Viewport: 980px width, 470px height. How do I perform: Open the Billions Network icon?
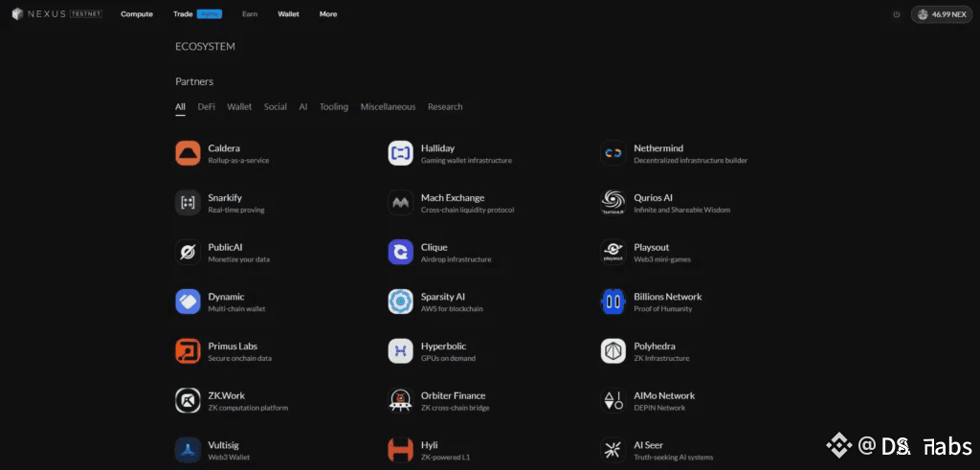tap(613, 302)
